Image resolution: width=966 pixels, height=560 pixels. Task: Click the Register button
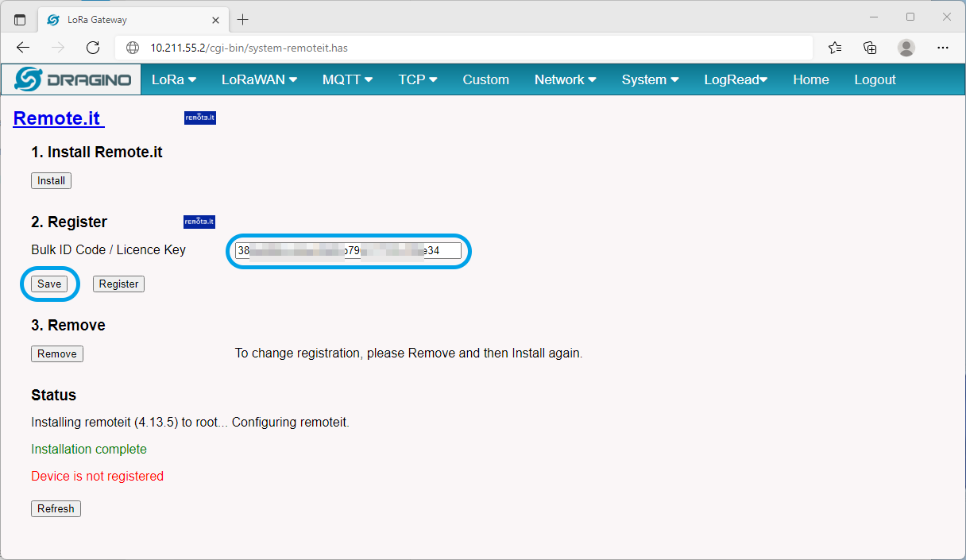click(x=118, y=284)
